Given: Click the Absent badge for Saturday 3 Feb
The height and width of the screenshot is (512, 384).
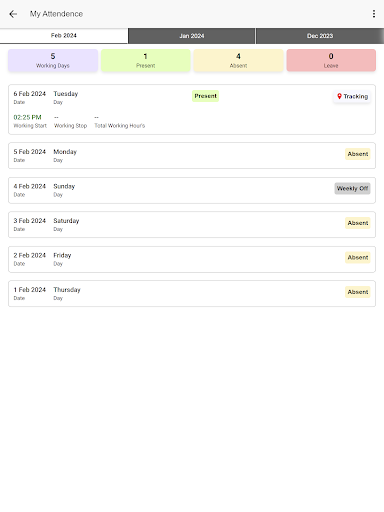Looking at the screenshot, I should pyautogui.click(x=358, y=223).
